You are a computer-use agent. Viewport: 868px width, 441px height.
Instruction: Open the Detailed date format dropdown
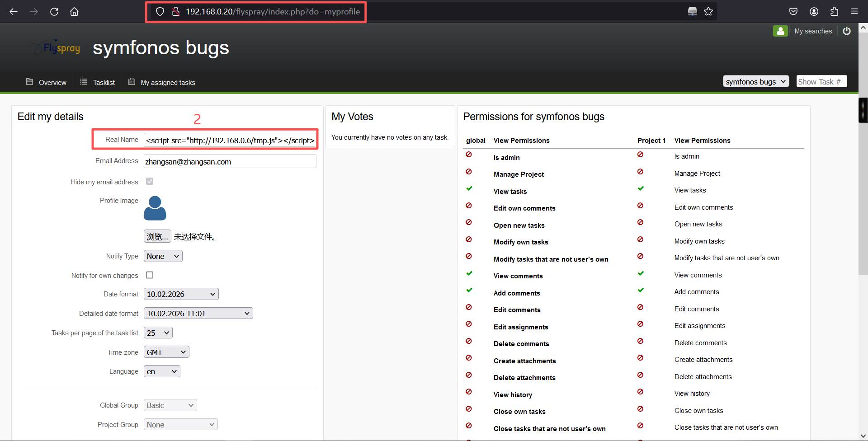(x=198, y=314)
